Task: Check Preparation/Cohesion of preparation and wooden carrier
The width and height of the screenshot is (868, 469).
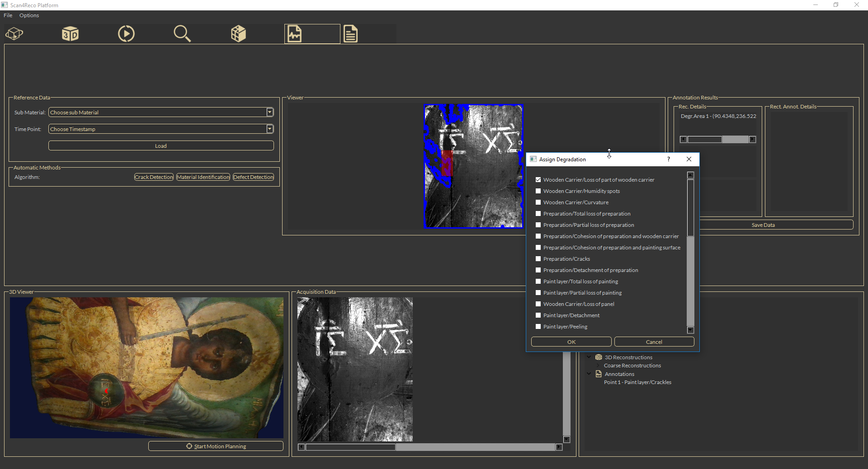Action: pyautogui.click(x=538, y=236)
